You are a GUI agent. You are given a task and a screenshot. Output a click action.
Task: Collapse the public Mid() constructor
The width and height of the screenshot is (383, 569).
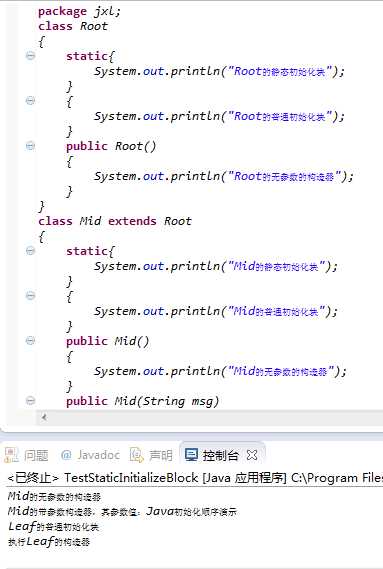(x=30, y=340)
